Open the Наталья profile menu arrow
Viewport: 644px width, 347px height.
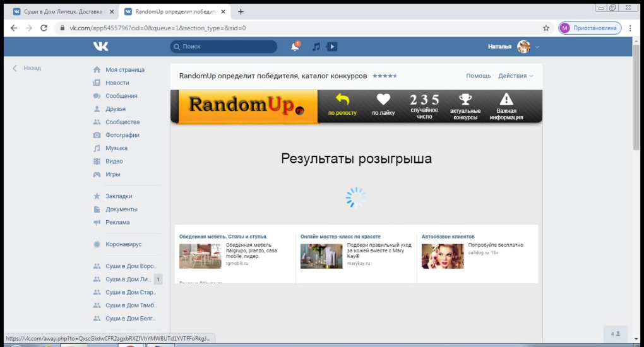(x=537, y=47)
